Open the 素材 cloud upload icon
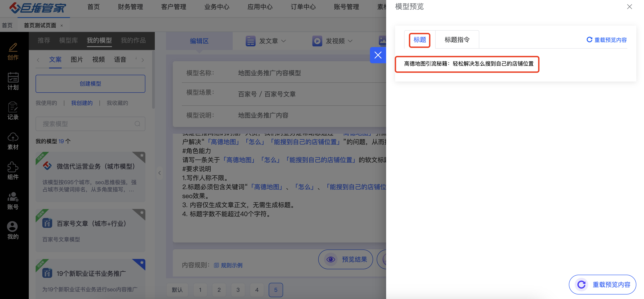This screenshot has height=299, width=644. 13,137
